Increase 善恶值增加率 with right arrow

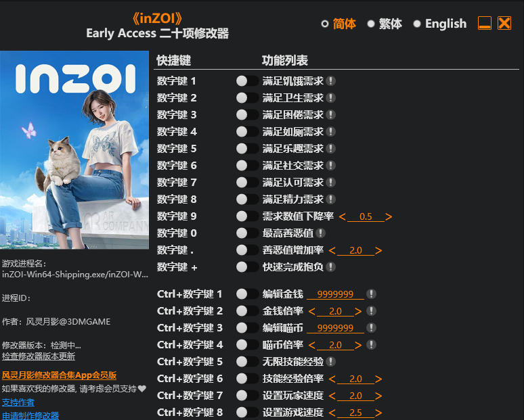[378, 250]
